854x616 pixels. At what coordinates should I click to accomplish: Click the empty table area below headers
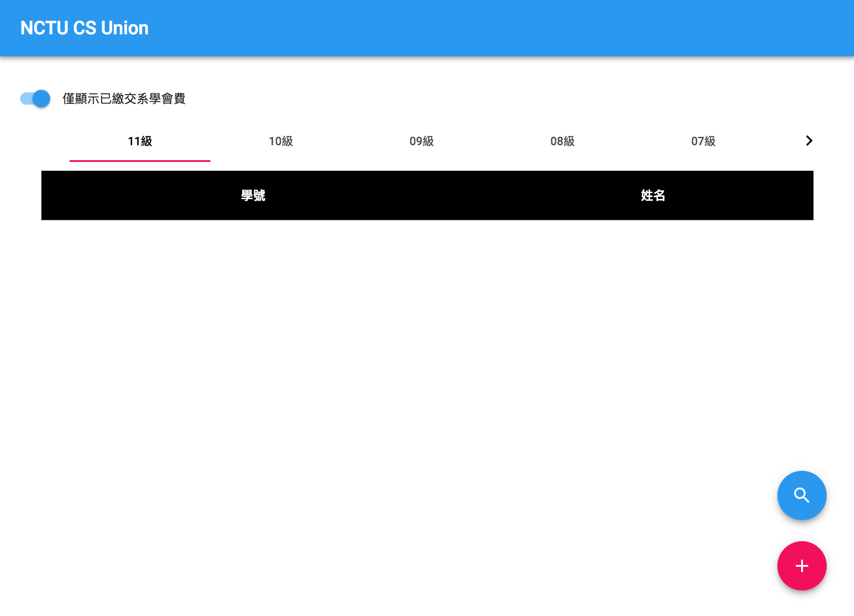[x=427, y=330]
